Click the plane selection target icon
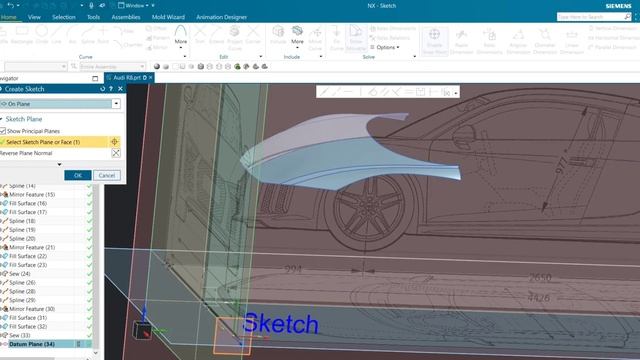 tap(114, 142)
